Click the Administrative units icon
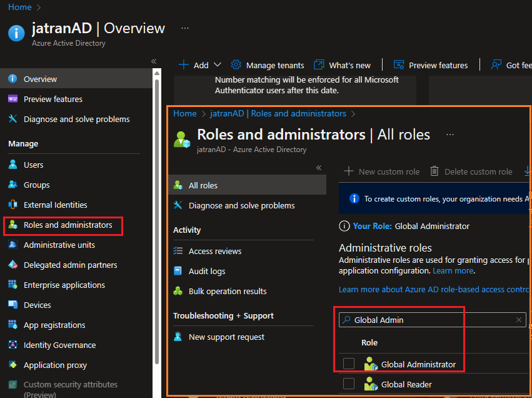Screen dimensions: 532x398 [13, 245]
